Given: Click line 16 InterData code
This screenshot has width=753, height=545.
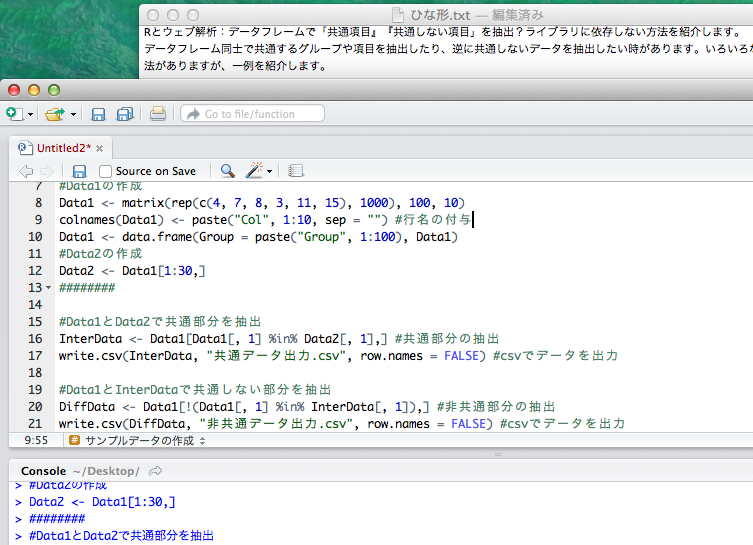Looking at the screenshot, I should point(279,339).
